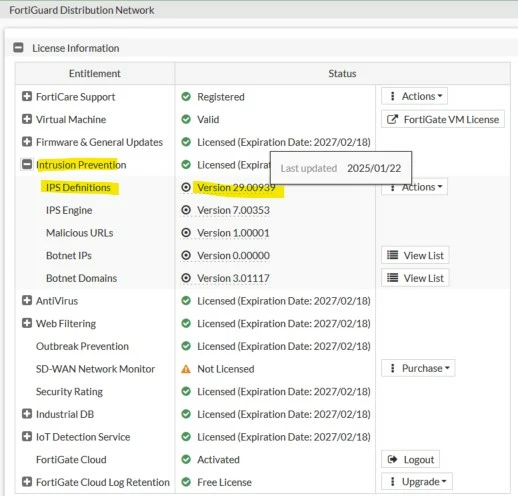The height and width of the screenshot is (496, 518).
Task: Click the FortiCare Registered status checkmark icon
Action: pos(186,97)
